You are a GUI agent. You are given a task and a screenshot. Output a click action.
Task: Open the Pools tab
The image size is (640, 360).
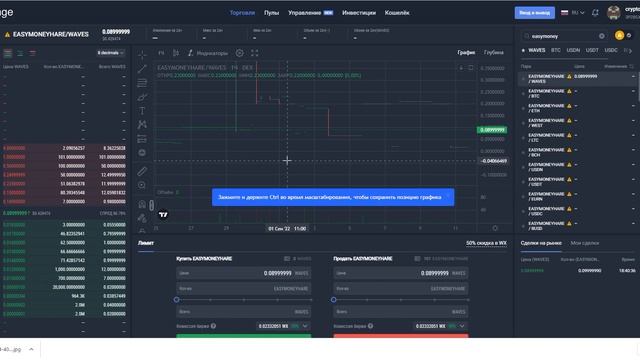click(x=271, y=13)
